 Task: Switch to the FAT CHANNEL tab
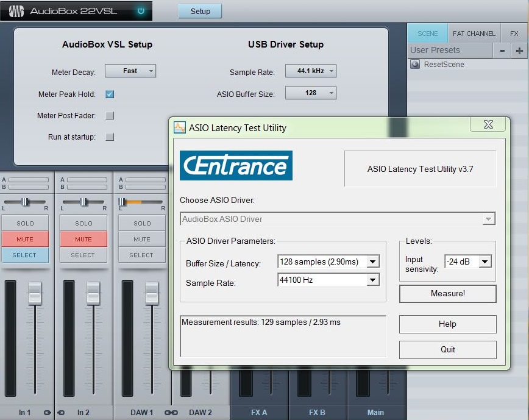tap(474, 34)
